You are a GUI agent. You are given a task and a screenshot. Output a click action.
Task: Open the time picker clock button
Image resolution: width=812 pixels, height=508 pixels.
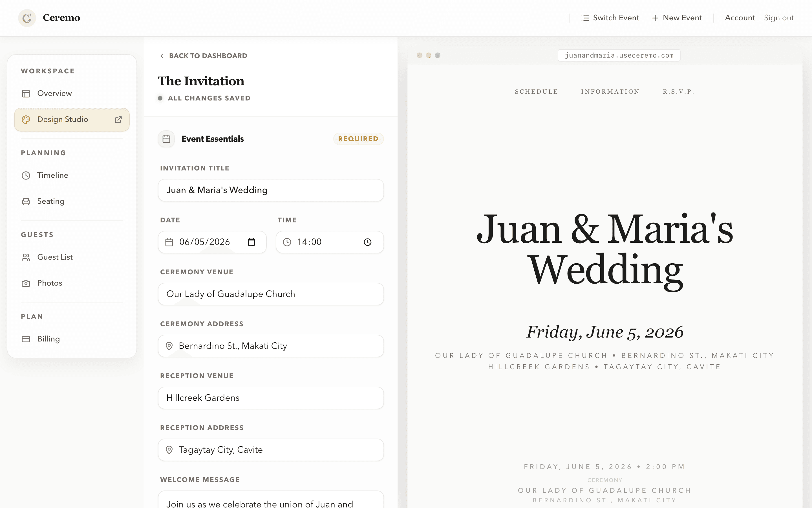pos(368,242)
